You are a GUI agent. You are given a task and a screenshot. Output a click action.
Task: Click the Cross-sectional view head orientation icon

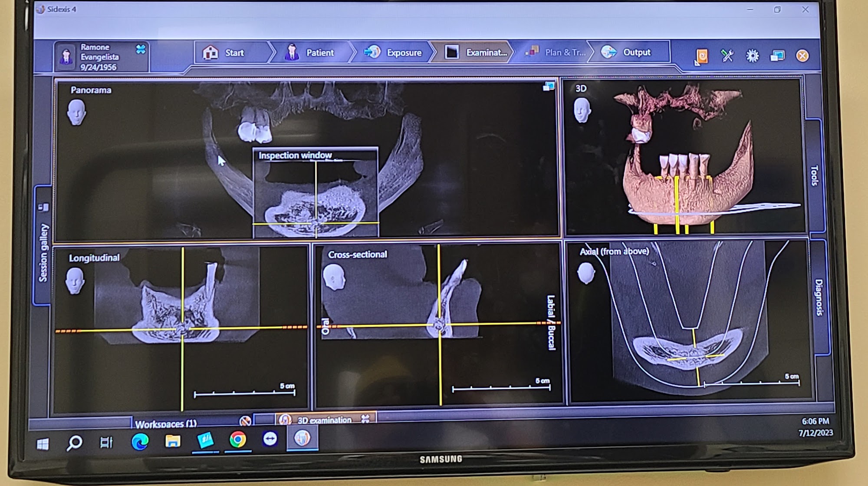pyautogui.click(x=334, y=277)
